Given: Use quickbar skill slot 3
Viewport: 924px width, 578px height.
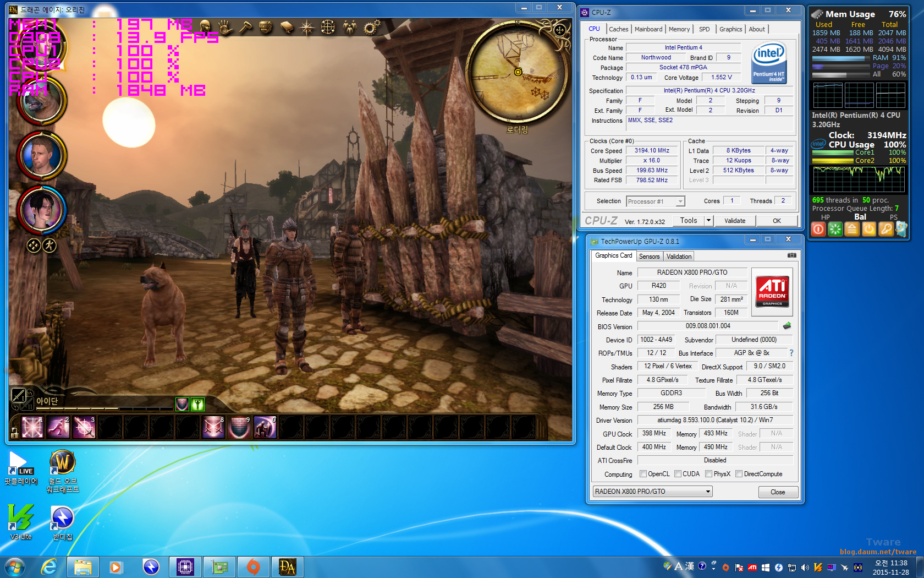Looking at the screenshot, I should (x=84, y=427).
